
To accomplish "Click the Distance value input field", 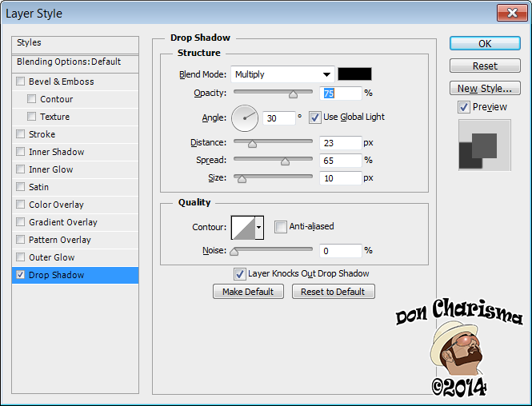I will (340, 143).
